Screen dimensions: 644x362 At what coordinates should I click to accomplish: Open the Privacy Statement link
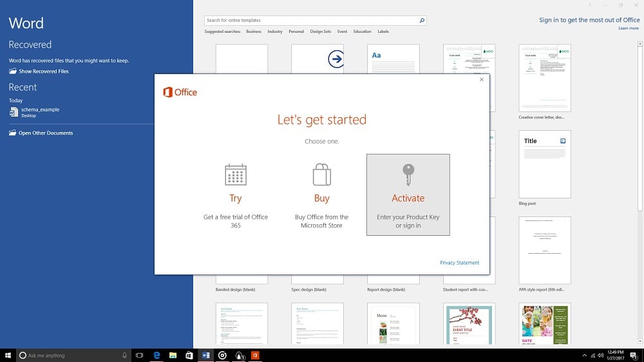(459, 263)
